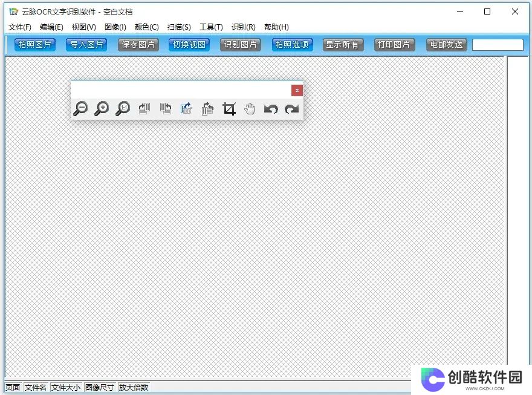Screen dimensions: 532x395
Task: Click the 保存图片 button
Action: pyautogui.click(x=138, y=45)
